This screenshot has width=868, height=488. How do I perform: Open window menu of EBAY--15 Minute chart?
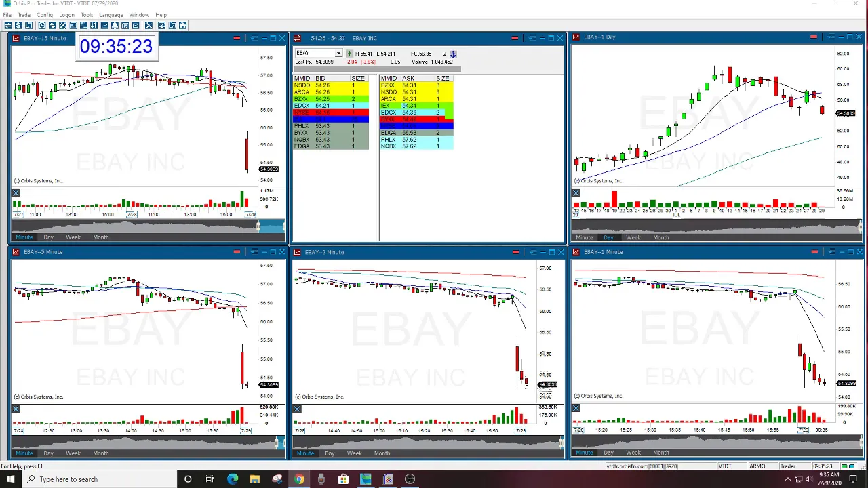click(253, 38)
